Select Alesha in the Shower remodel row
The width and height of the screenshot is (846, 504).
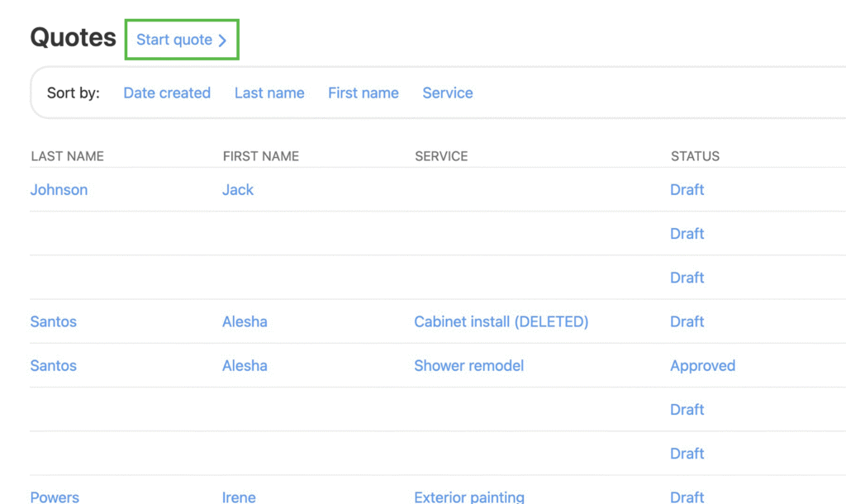[x=245, y=365]
